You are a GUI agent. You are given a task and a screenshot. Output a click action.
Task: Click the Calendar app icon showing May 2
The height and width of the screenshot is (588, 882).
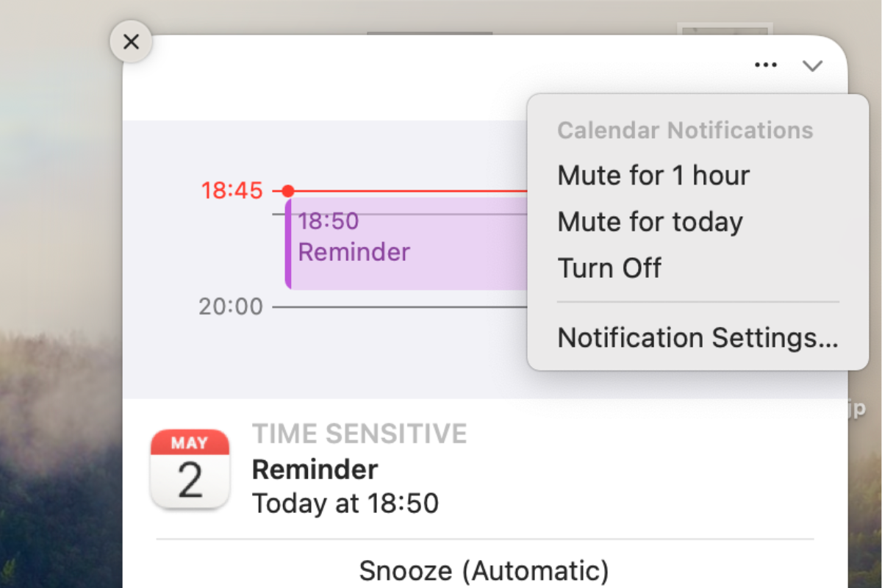point(190,469)
